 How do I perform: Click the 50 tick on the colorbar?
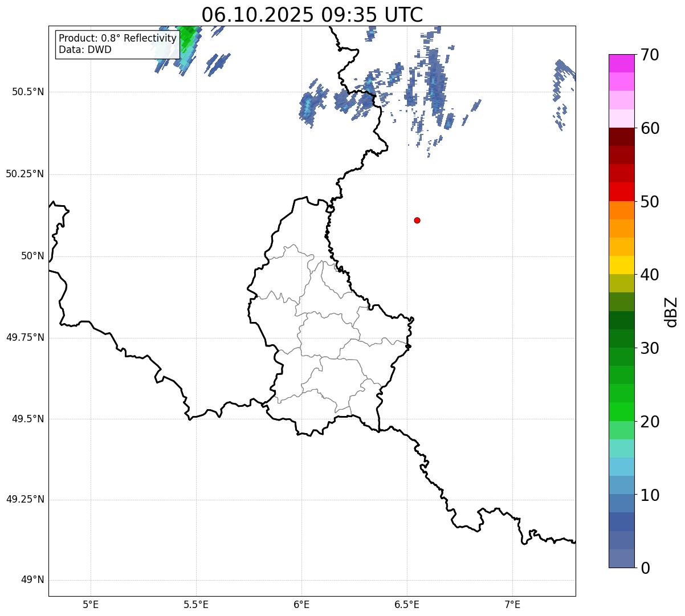point(650,202)
